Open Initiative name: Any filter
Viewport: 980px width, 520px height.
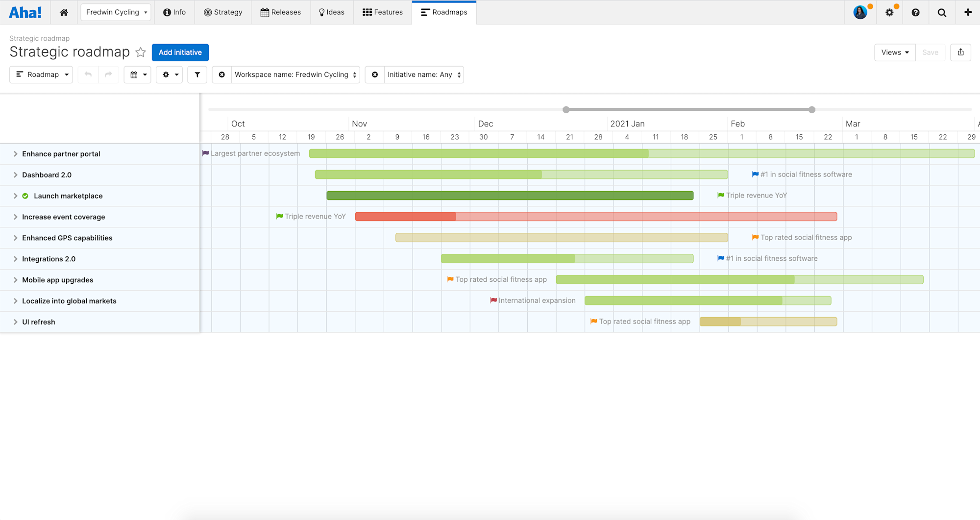424,74
